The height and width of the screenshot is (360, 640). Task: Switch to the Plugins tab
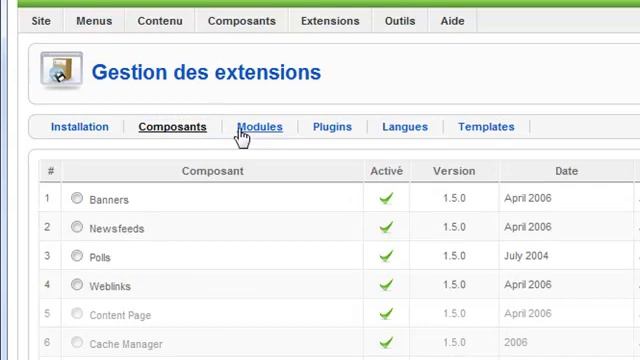[332, 127]
